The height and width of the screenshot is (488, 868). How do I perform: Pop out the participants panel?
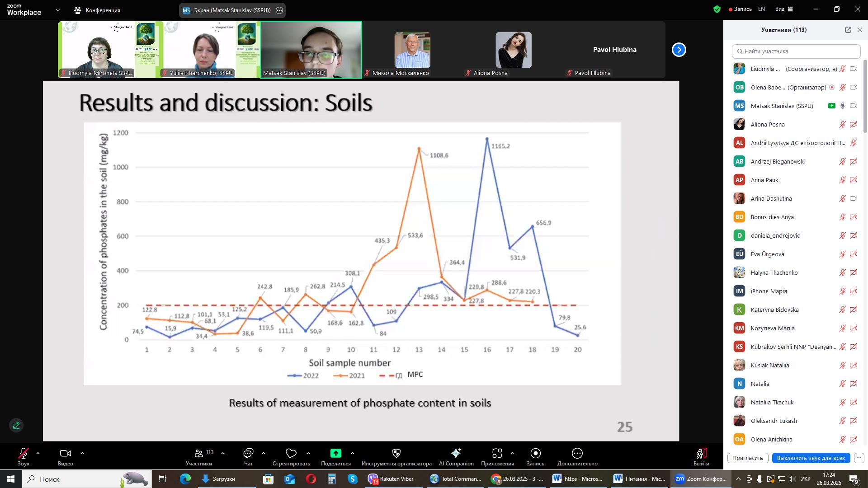click(x=848, y=30)
